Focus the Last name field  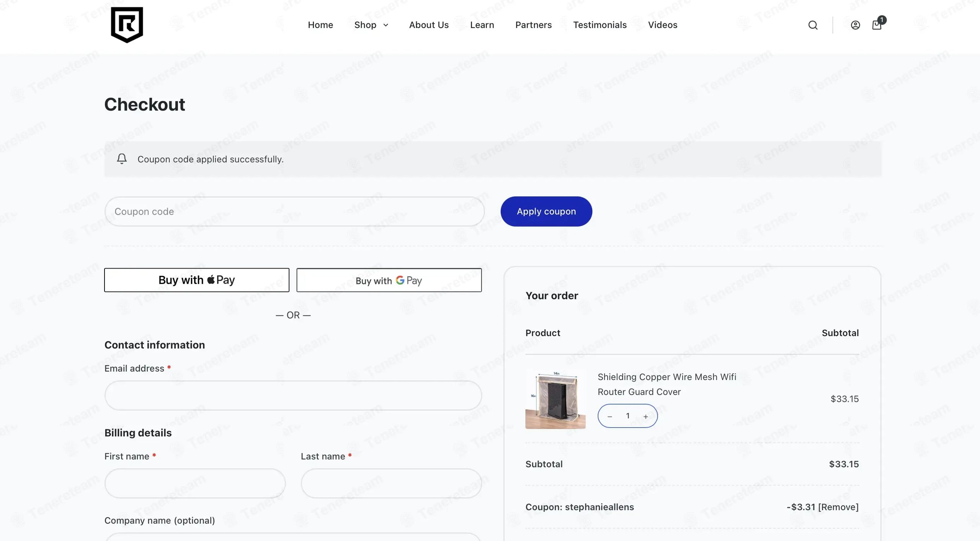click(x=391, y=484)
